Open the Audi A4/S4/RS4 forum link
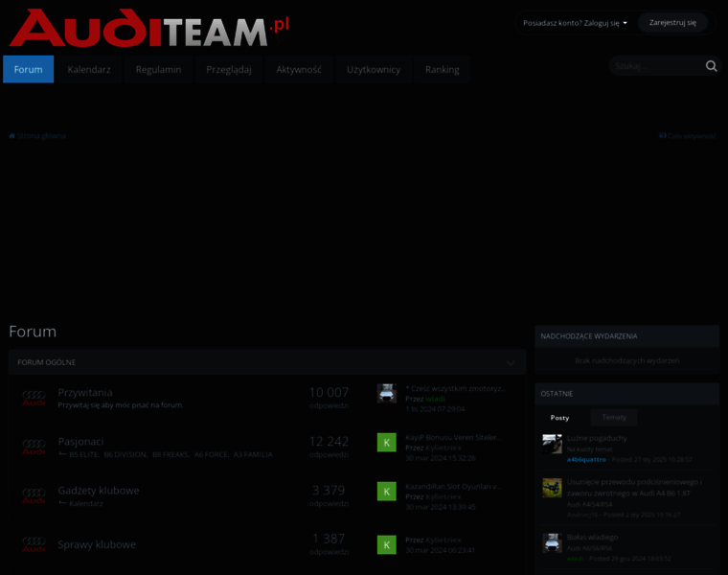 point(590,504)
